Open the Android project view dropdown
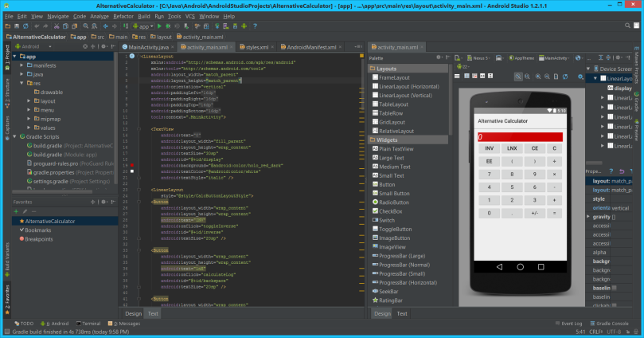Screen dimensions: 644x338 [33, 46]
